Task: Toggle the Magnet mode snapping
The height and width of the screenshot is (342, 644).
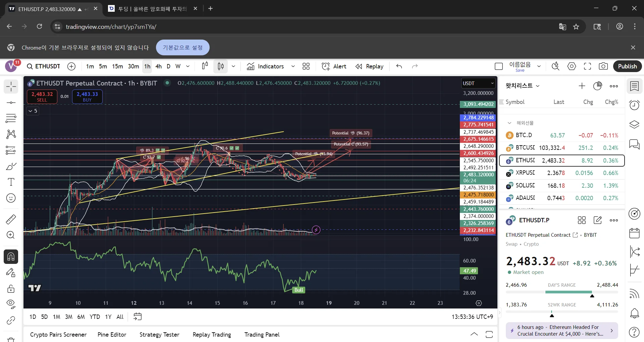Action: (x=11, y=256)
